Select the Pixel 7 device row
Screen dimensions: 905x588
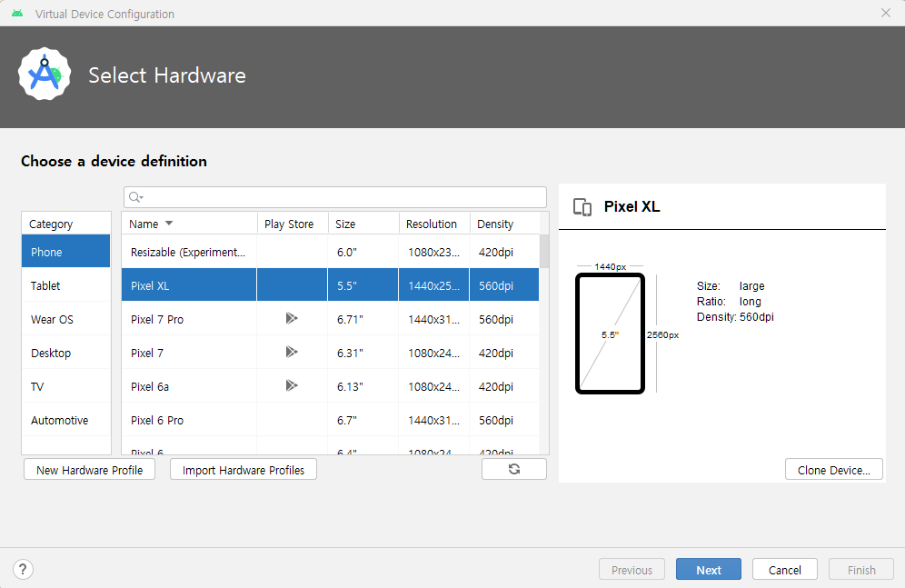[330, 352]
